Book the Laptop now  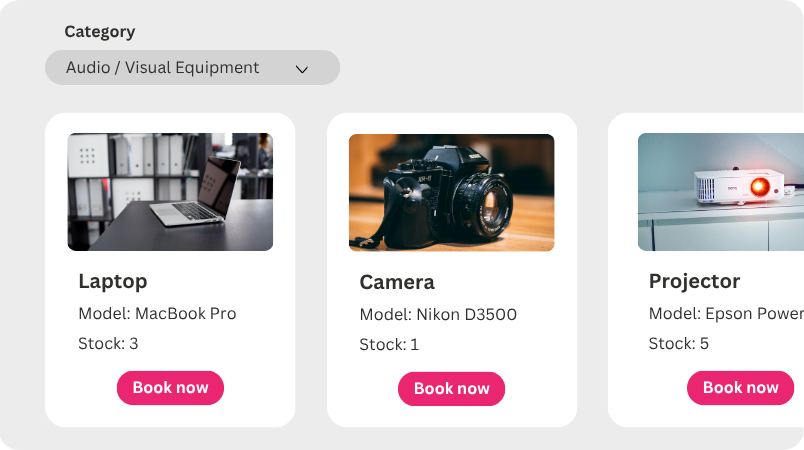pyautogui.click(x=170, y=388)
